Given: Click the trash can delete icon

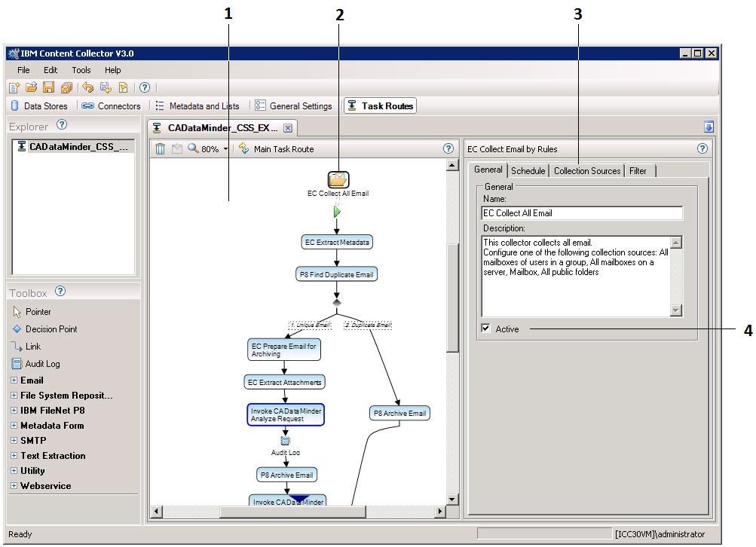Looking at the screenshot, I should tap(160, 149).
